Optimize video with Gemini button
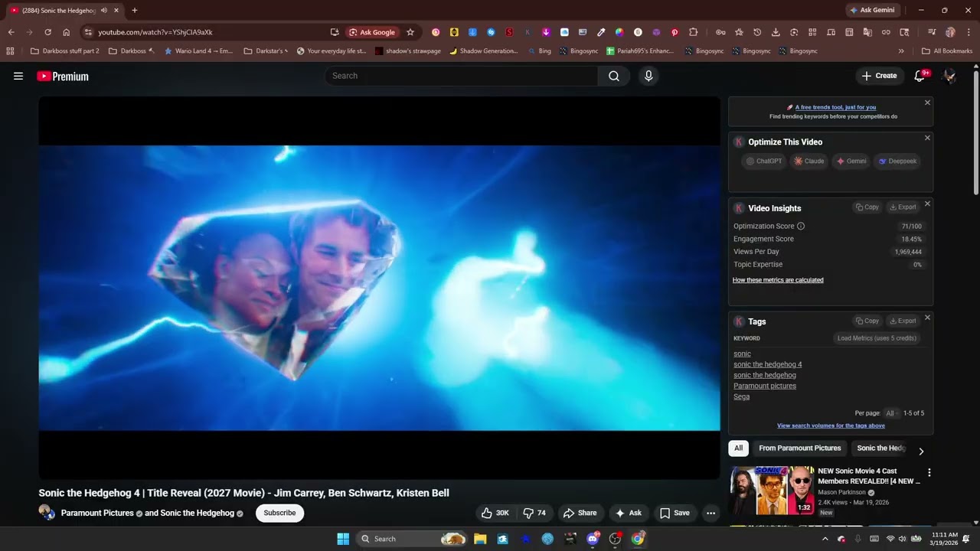 pos(851,161)
